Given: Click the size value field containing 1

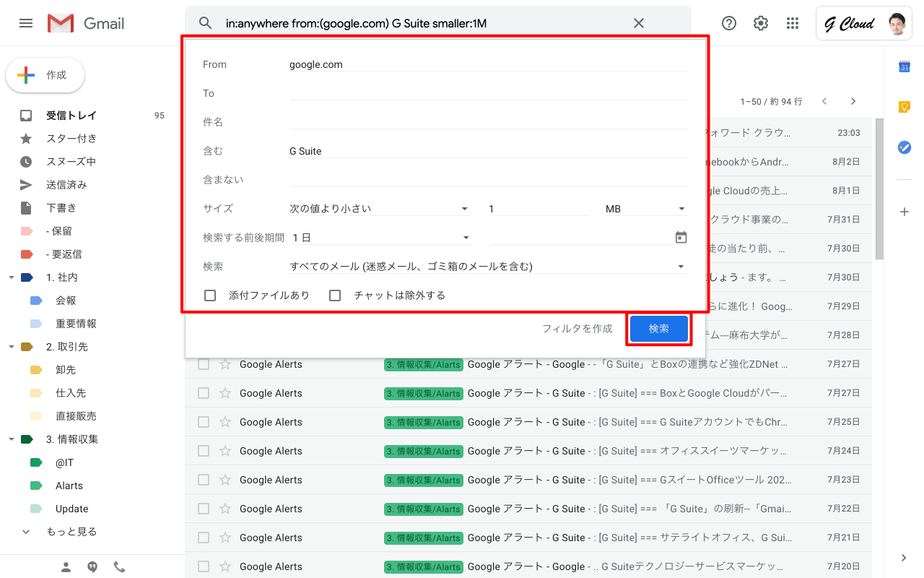Looking at the screenshot, I should [538, 209].
